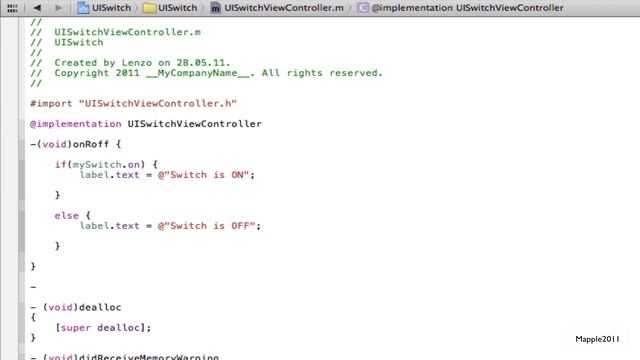
Task: Click the yellow UISwitch folder icon
Action: (x=149, y=8)
